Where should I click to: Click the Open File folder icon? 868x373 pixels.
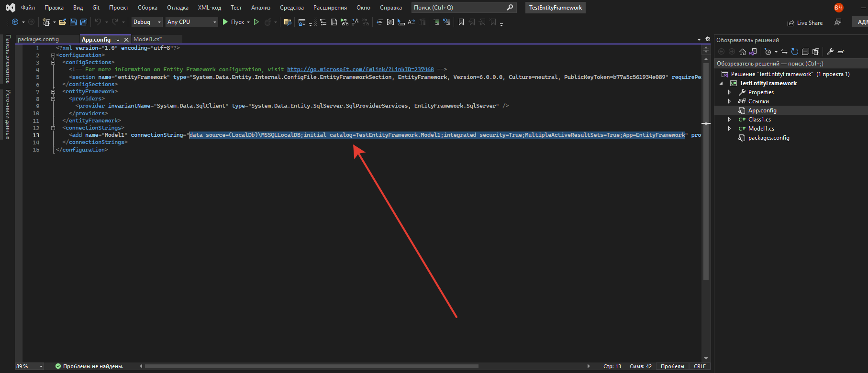[62, 22]
